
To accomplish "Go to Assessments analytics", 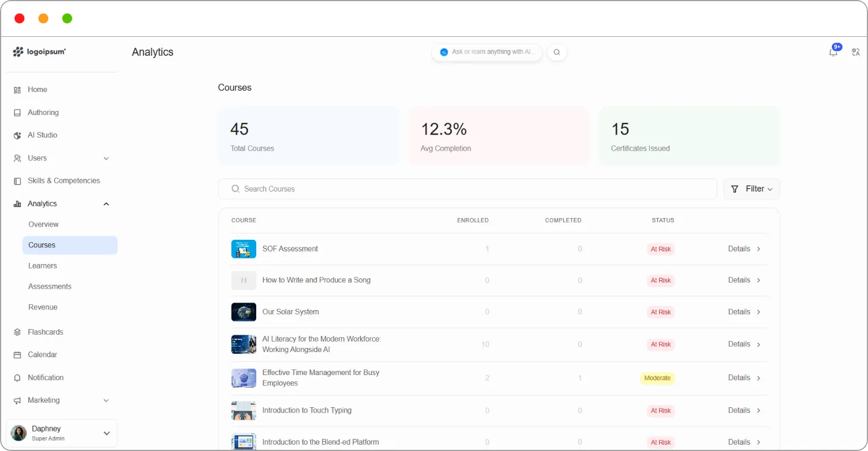I will 50,286.
